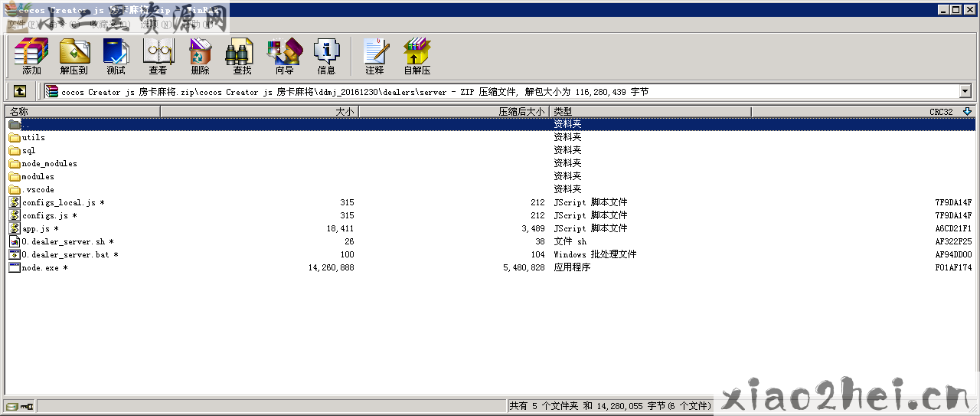Sort by the 压缩后大小 column header
This screenshot has width=980, height=416.
(455, 111)
